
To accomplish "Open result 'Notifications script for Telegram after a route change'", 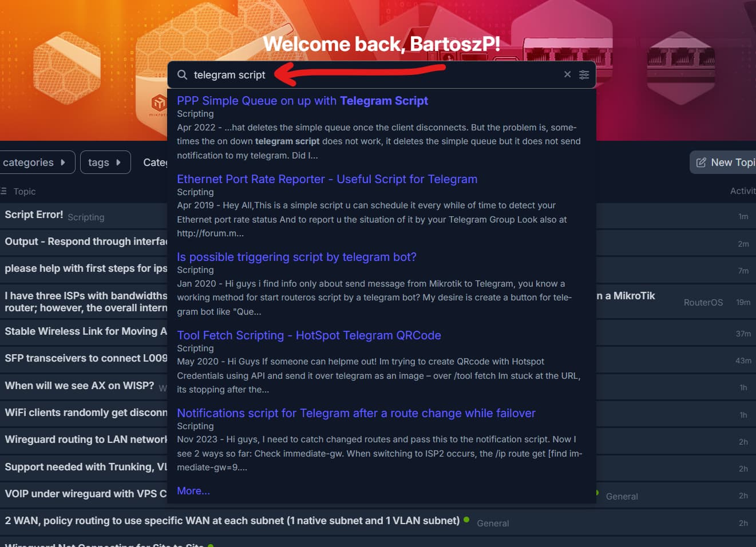I will pos(356,413).
